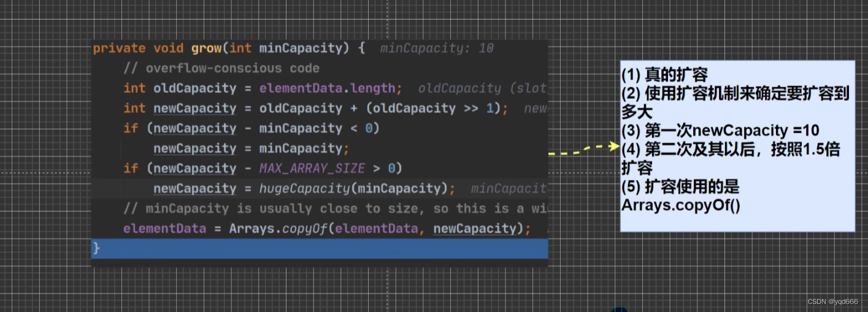Click the '// minCapacity is usually close' comment
The height and width of the screenshot is (312, 868).
coord(335,208)
